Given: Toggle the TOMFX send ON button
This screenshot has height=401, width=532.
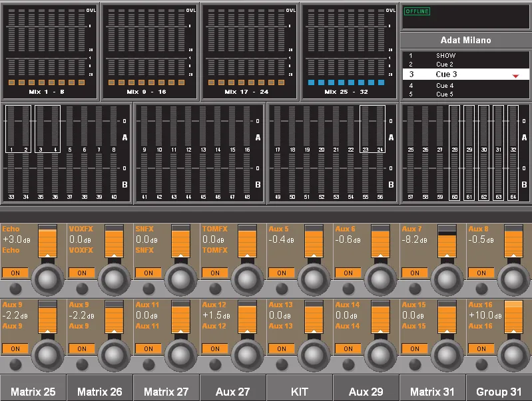Looking at the screenshot, I should pyautogui.click(x=215, y=273).
